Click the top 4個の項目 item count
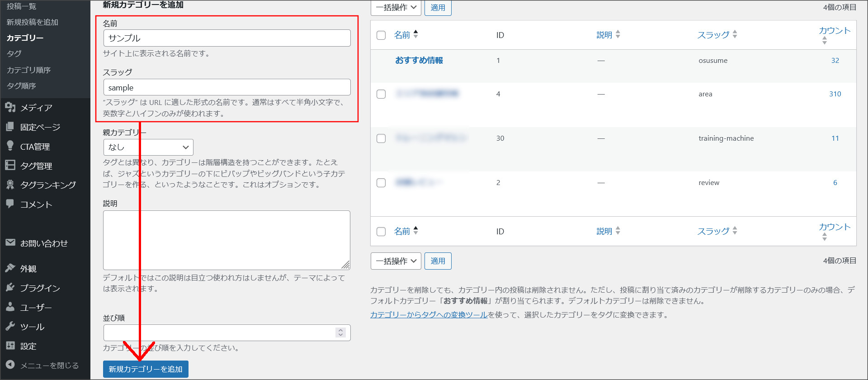The width and height of the screenshot is (868, 380). tap(840, 7)
